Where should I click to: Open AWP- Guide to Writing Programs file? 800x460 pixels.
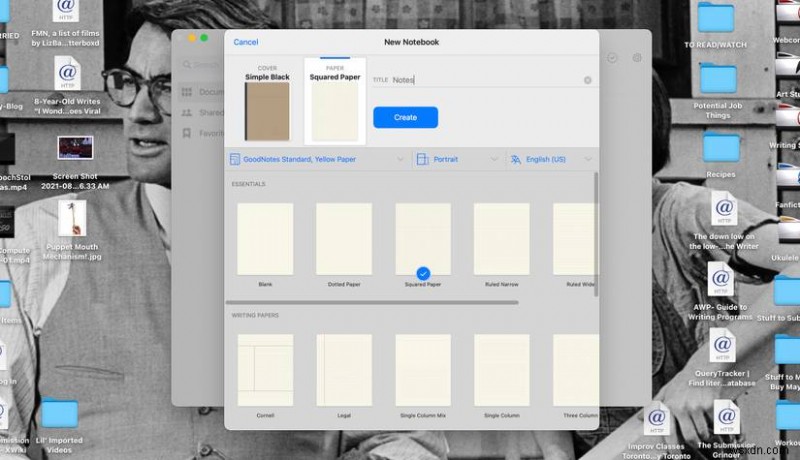pyautogui.click(x=720, y=291)
